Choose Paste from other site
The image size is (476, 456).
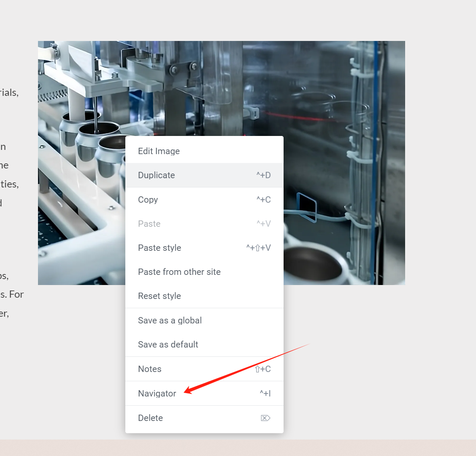point(204,271)
